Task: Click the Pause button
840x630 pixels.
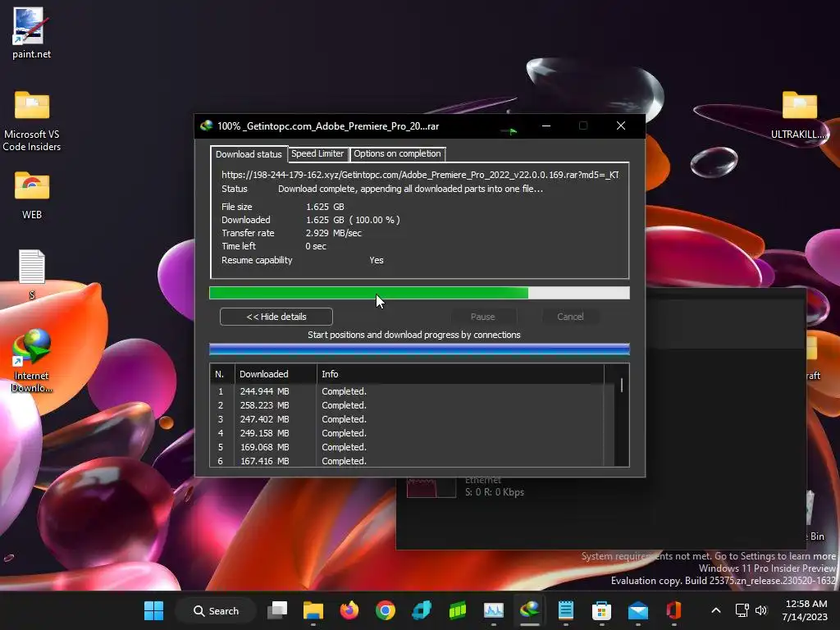Action: point(482,317)
